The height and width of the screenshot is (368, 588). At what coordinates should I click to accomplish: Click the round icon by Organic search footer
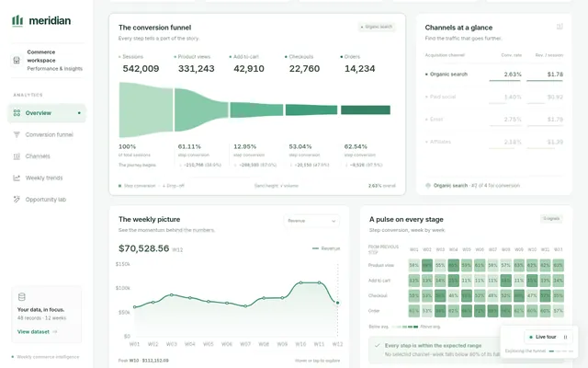click(428, 185)
